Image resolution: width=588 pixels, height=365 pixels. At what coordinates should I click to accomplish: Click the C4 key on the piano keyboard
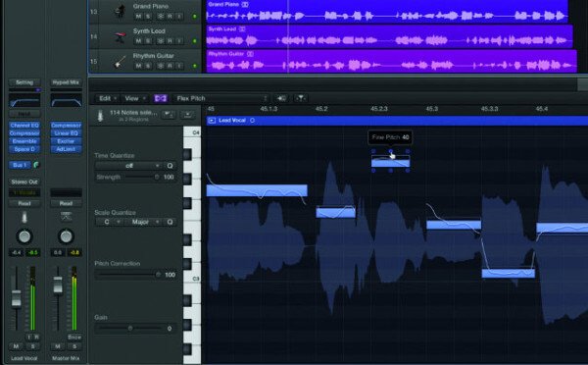192,132
